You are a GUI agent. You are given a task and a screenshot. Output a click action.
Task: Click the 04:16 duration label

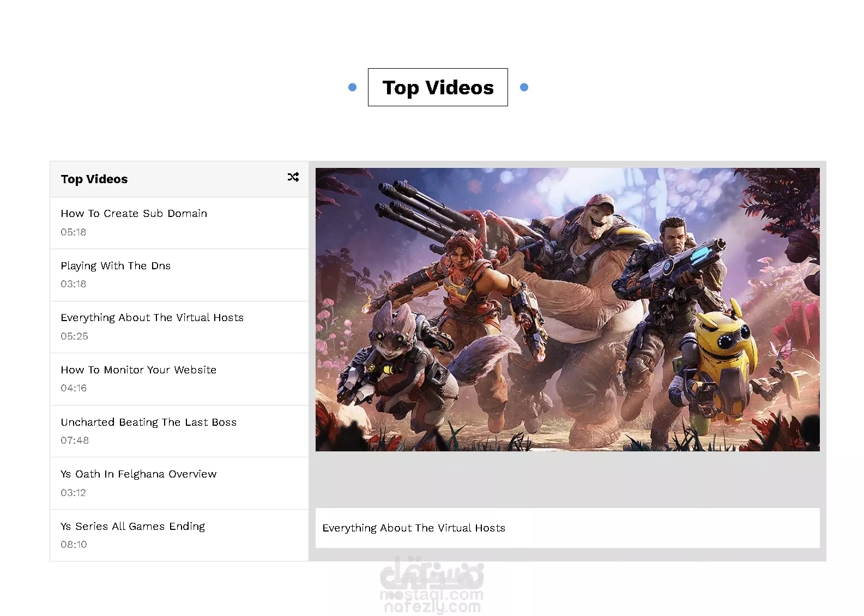click(x=74, y=388)
